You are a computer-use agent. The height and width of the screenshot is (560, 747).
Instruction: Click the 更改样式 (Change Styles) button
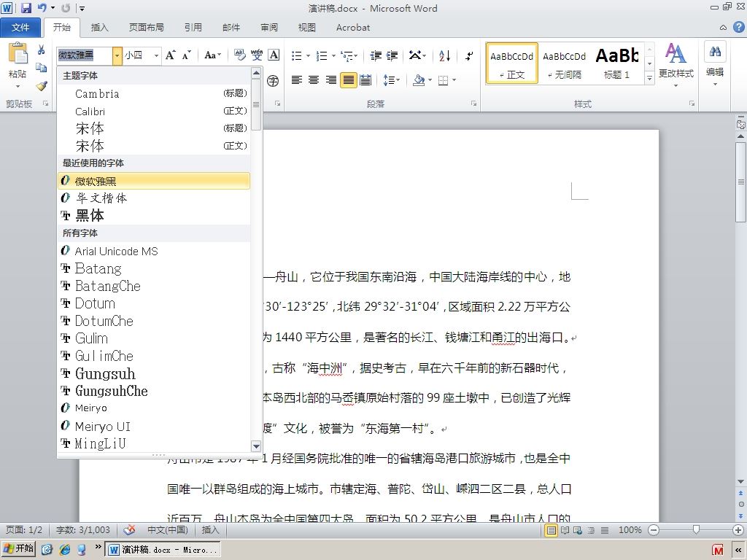[x=676, y=65]
